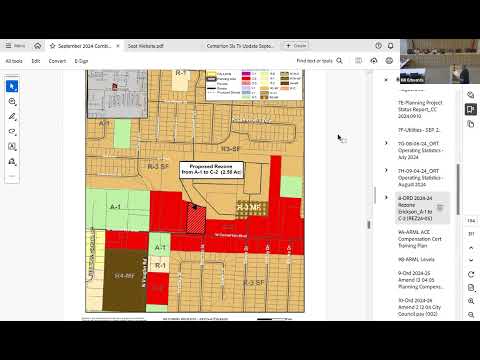This screenshot has height=360, width=480.
Task: Click the rightmost top toolbar icon
Action: [389, 61]
